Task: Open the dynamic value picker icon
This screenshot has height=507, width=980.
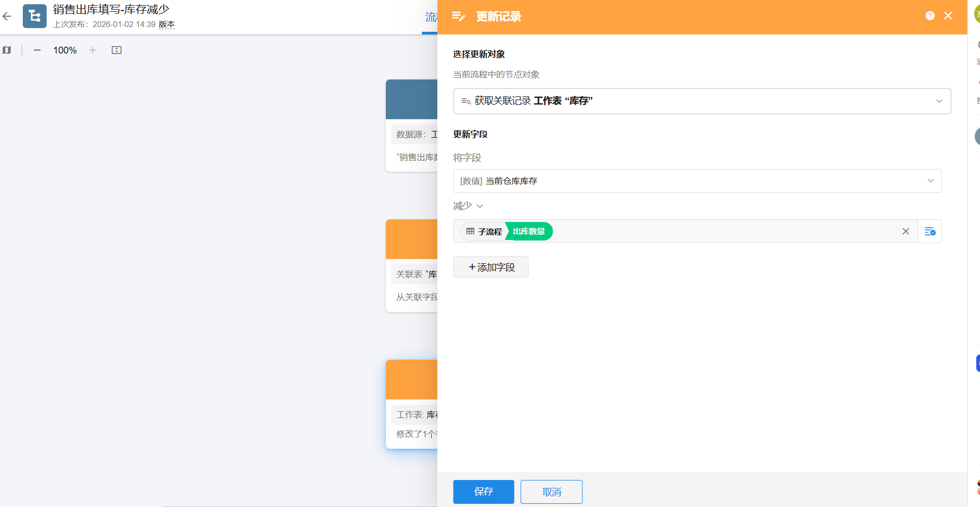Action: click(930, 232)
